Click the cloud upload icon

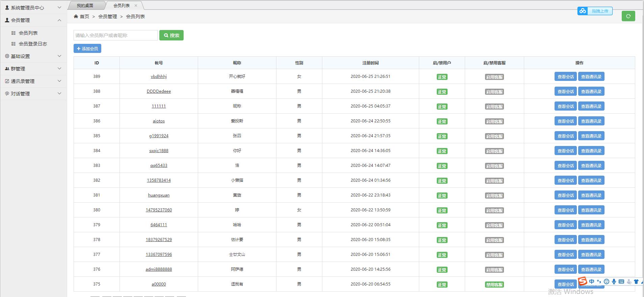pos(583,11)
